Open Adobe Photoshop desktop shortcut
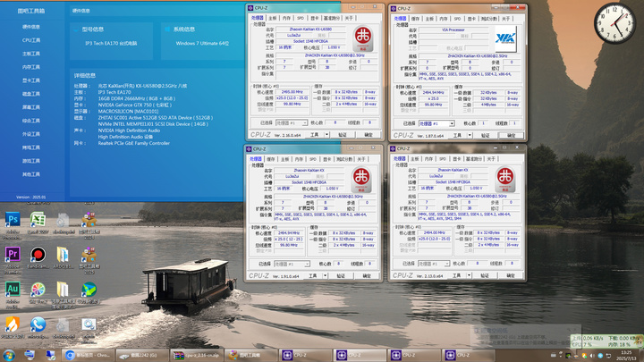This screenshot has height=362, width=644. pyautogui.click(x=13, y=221)
